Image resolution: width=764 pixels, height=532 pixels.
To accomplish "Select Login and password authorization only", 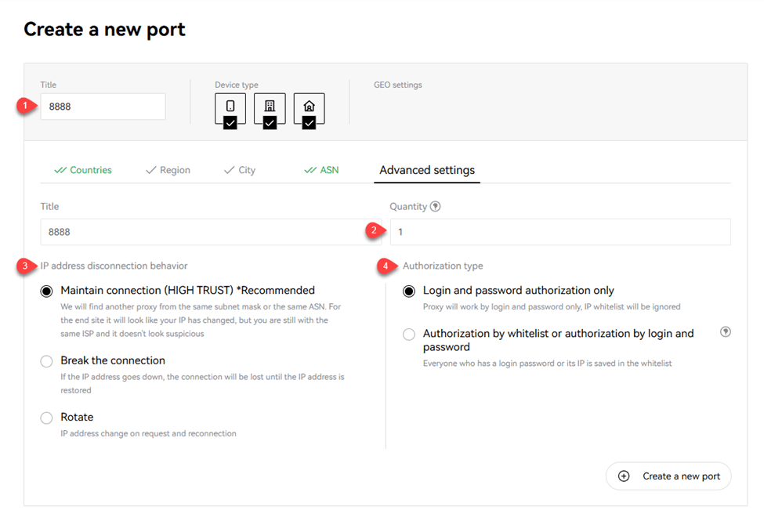I will pos(409,291).
